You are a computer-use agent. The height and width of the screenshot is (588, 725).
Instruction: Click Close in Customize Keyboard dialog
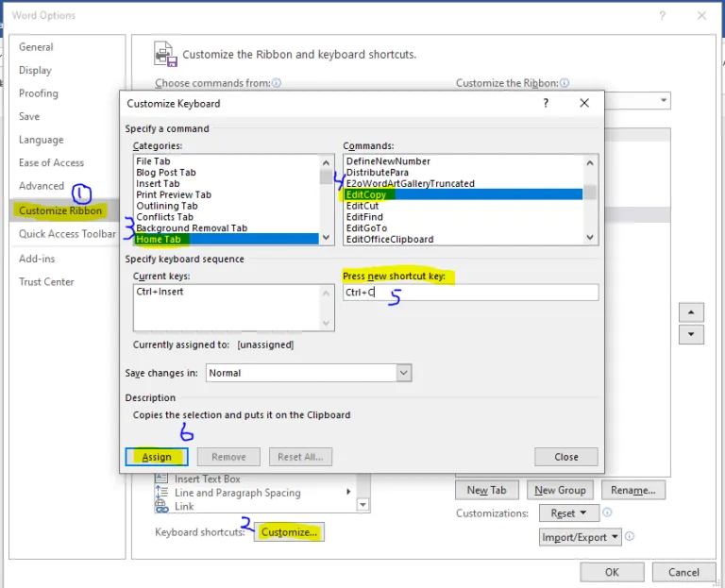pyautogui.click(x=566, y=457)
